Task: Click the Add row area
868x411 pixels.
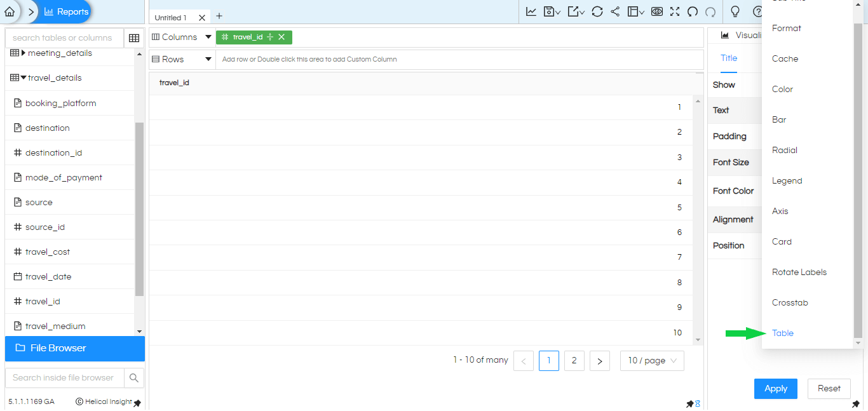Action: coord(461,59)
